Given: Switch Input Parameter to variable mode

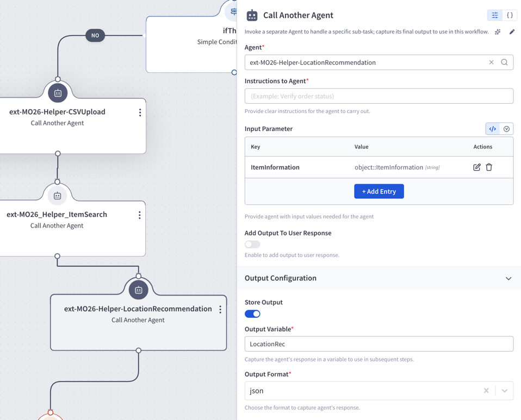Looking at the screenshot, I should pos(506,129).
